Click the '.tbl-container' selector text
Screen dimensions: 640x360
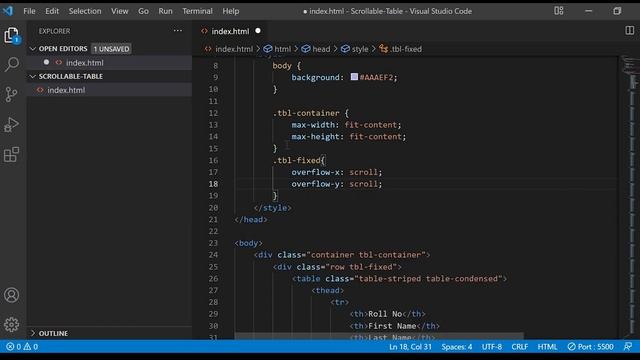point(306,113)
